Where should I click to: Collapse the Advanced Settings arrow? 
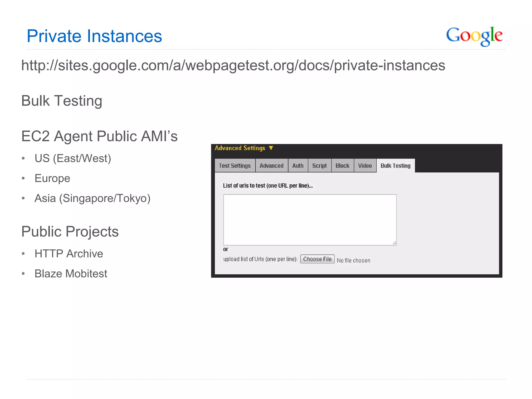click(x=271, y=148)
